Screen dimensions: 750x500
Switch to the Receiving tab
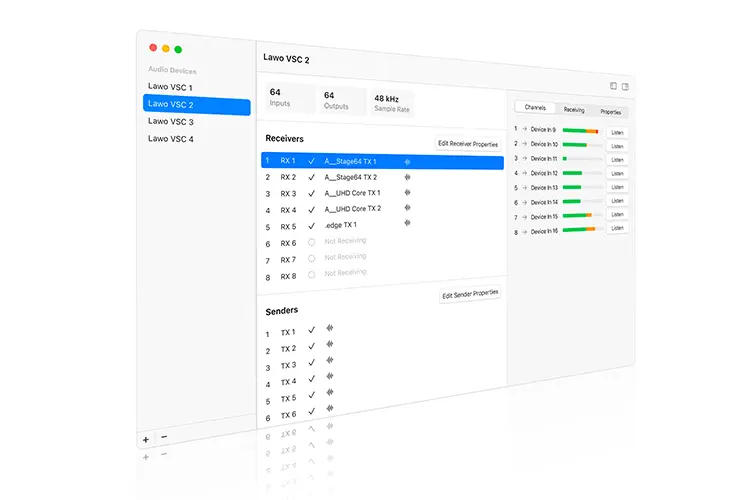click(574, 110)
